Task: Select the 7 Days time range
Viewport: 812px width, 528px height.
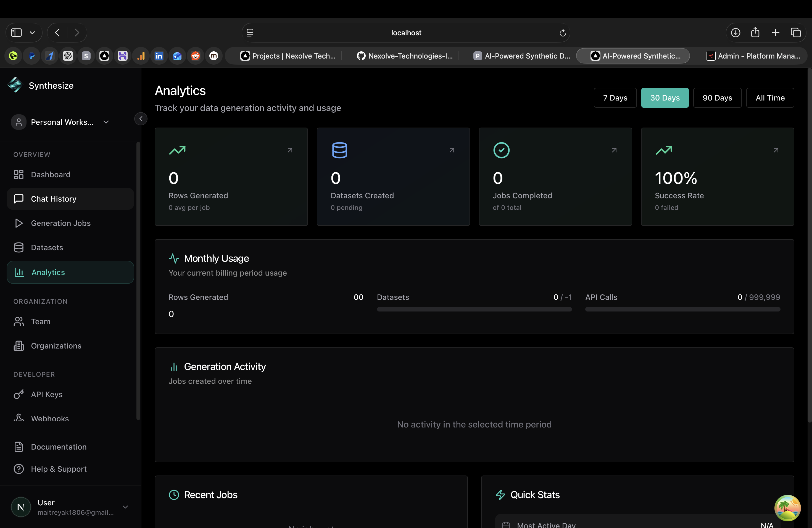Action: [x=615, y=98]
